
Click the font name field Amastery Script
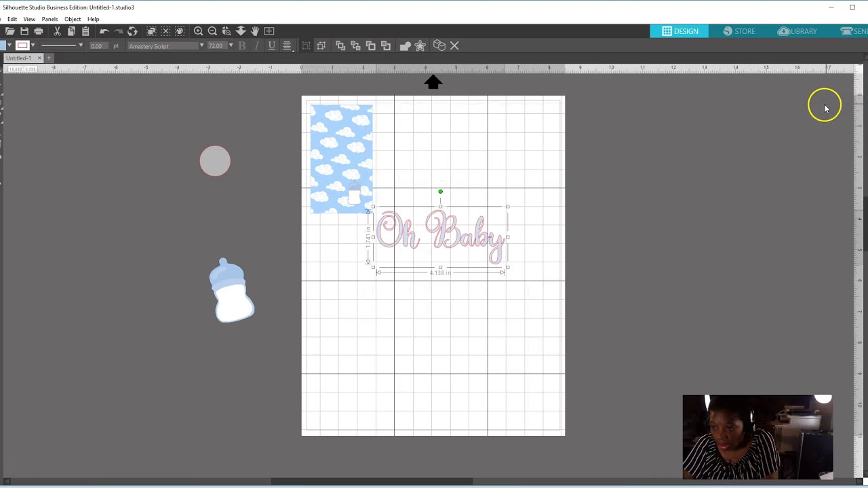click(162, 46)
